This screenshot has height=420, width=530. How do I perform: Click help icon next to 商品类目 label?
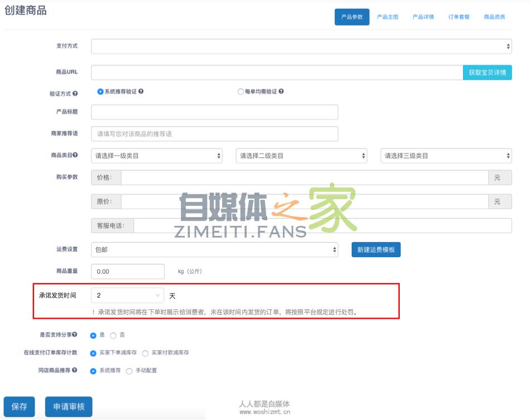[75, 156]
